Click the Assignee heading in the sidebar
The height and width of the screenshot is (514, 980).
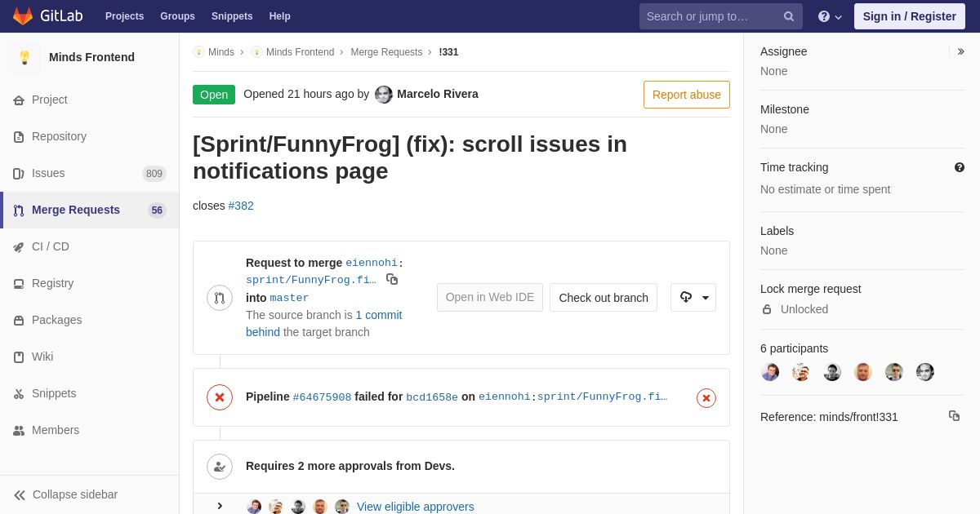[784, 51]
